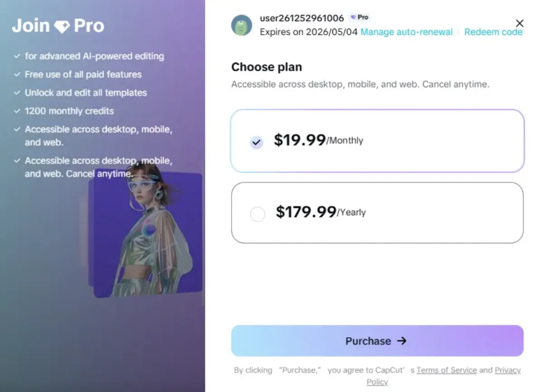Image resolution: width=543 pixels, height=392 pixels.
Task: Click the checkmark beside Free use of all paid features
Action: coord(17,74)
